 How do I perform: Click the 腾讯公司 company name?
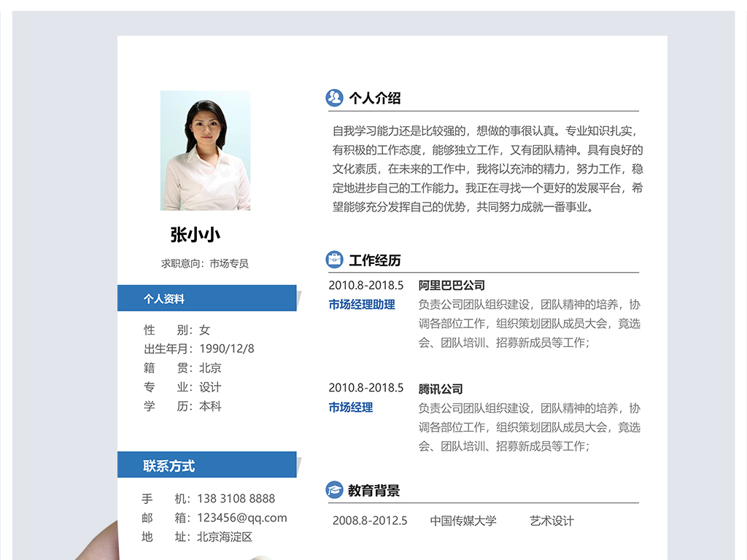coord(441,389)
